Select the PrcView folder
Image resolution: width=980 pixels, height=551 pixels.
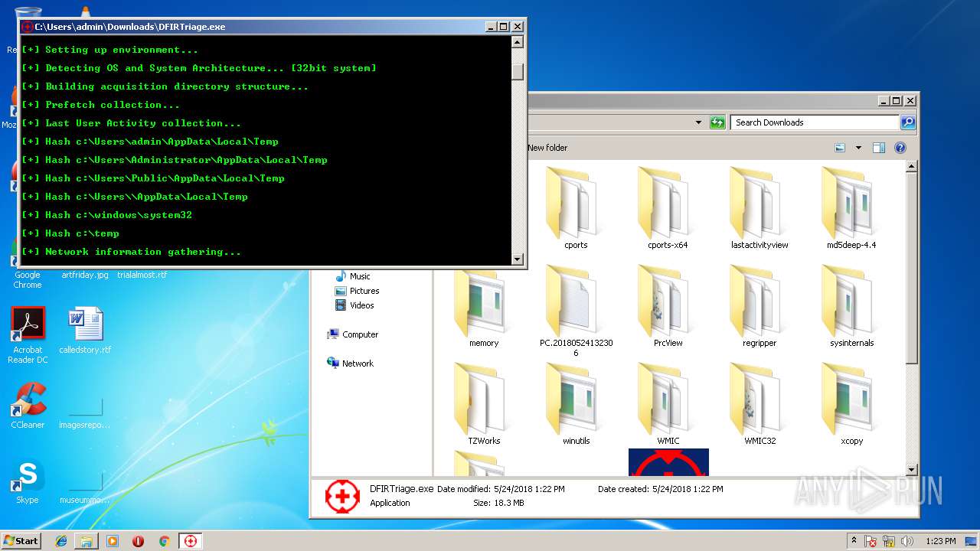click(x=668, y=305)
